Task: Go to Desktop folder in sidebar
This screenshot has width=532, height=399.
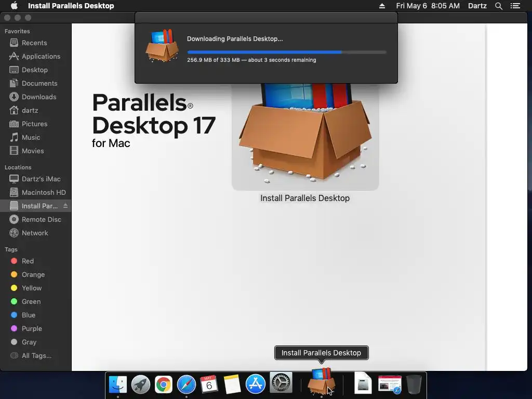Action: (36, 70)
